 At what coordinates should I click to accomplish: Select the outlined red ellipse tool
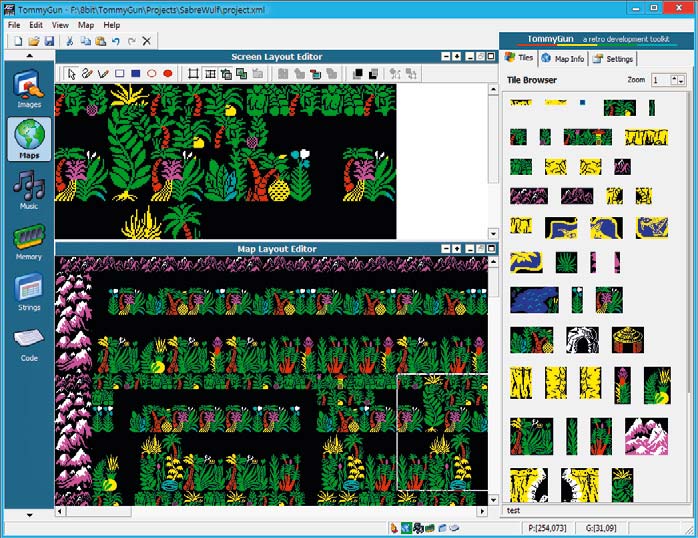[x=151, y=73]
